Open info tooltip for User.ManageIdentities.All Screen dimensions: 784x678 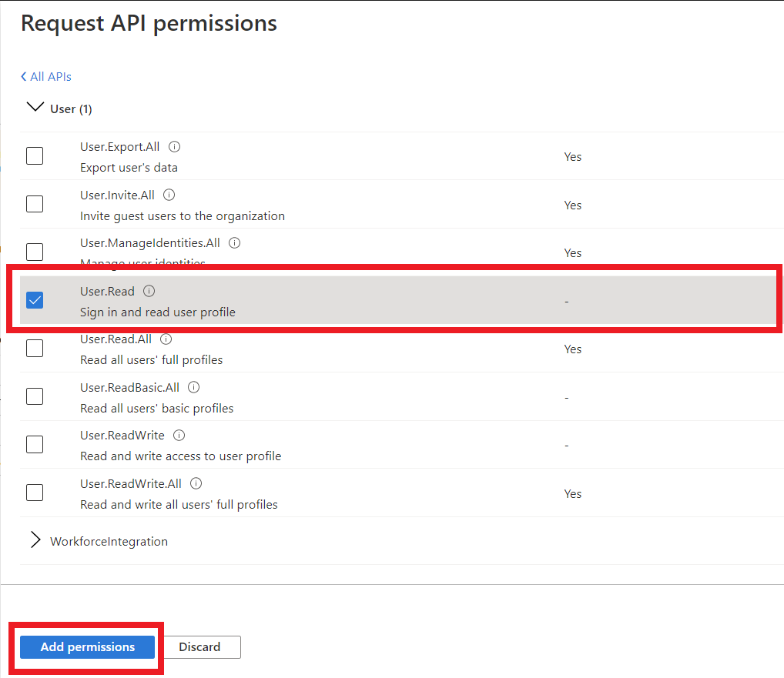pyautogui.click(x=235, y=243)
